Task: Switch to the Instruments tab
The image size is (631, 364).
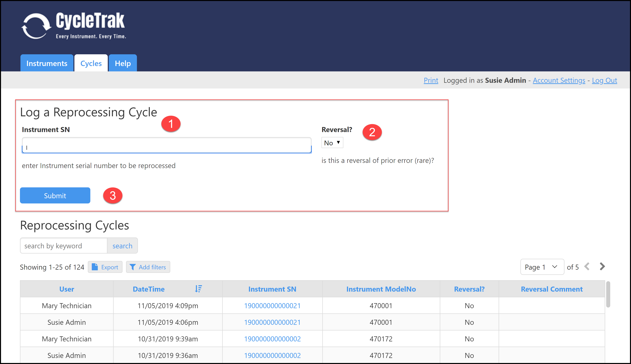Action: (47, 63)
